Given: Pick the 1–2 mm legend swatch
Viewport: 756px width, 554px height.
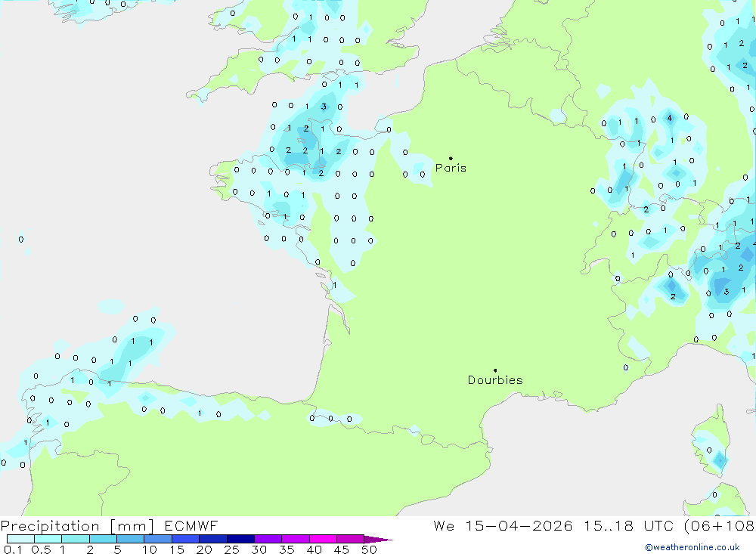Looking at the screenshot, I should (76, 539).
